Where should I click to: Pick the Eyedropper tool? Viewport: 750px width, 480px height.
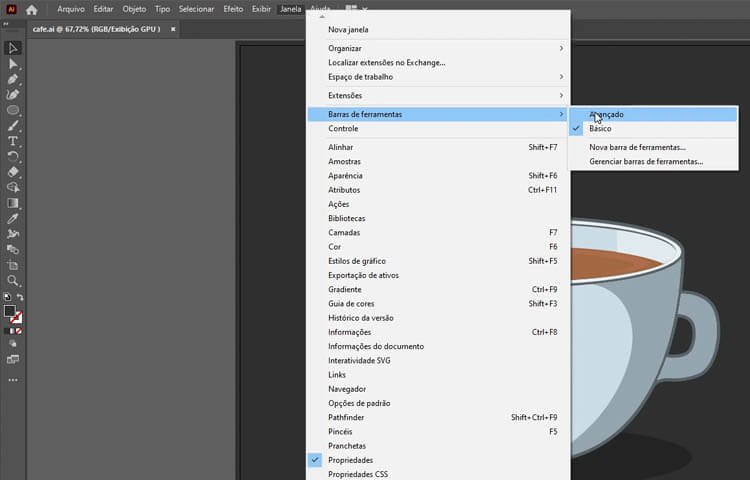[13, 218]
